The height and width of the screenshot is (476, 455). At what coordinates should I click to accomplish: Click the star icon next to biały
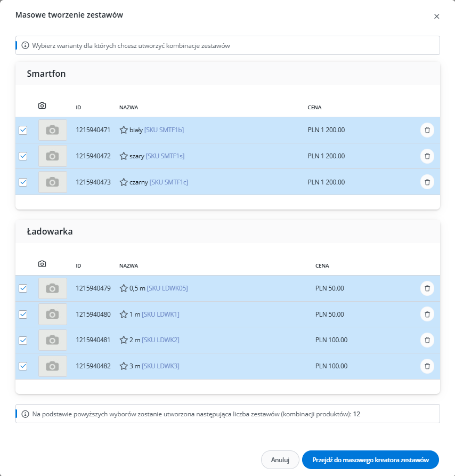[124, 130]
